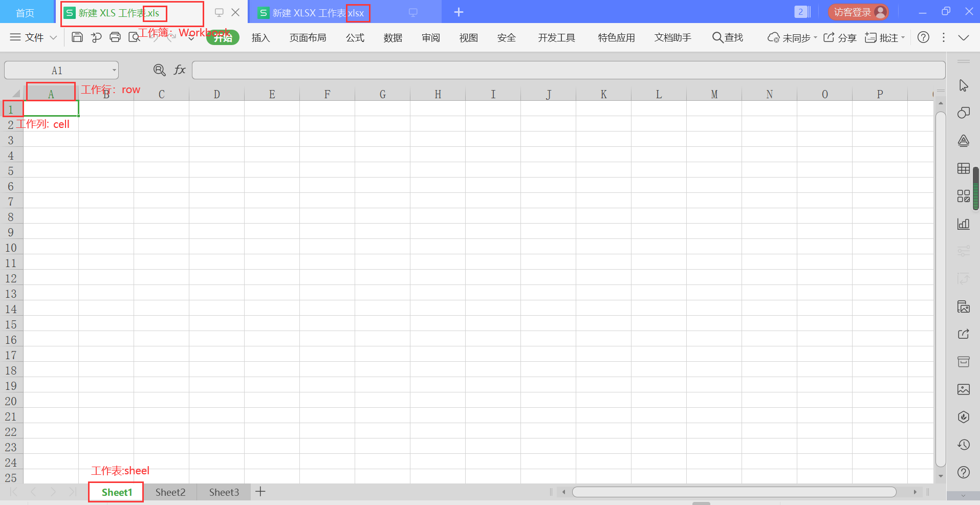Open the Name Box dropdown arrow

click(114, 70)
